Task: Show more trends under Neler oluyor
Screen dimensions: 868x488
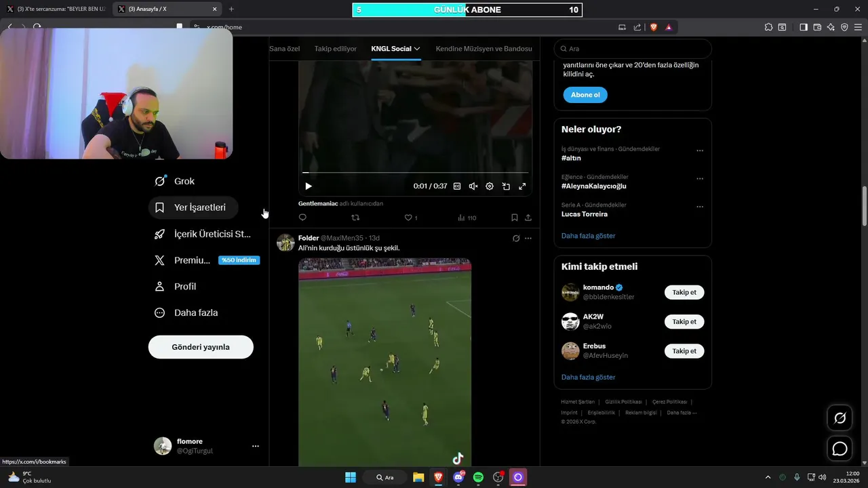Action: pos(588,236)
